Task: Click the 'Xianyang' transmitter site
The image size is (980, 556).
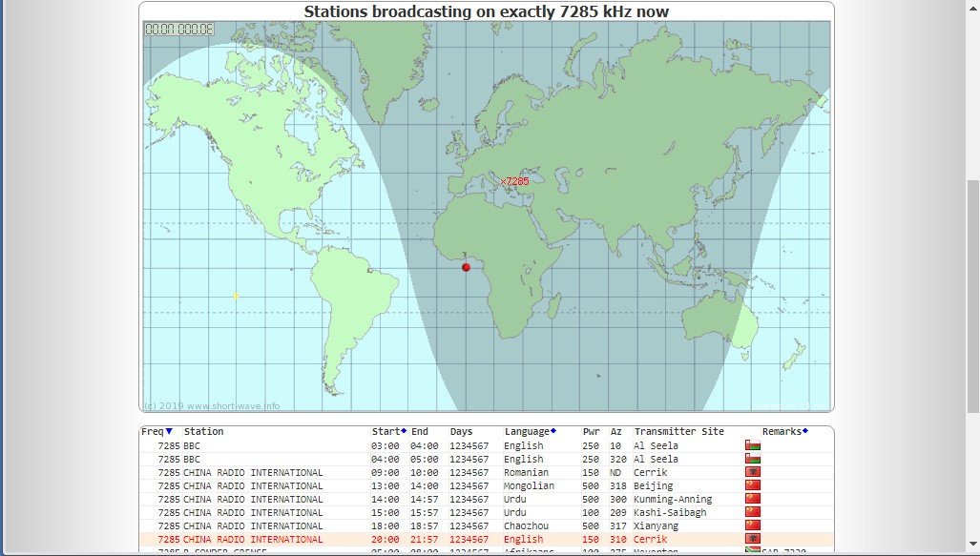Action: [x=656, y=526]
